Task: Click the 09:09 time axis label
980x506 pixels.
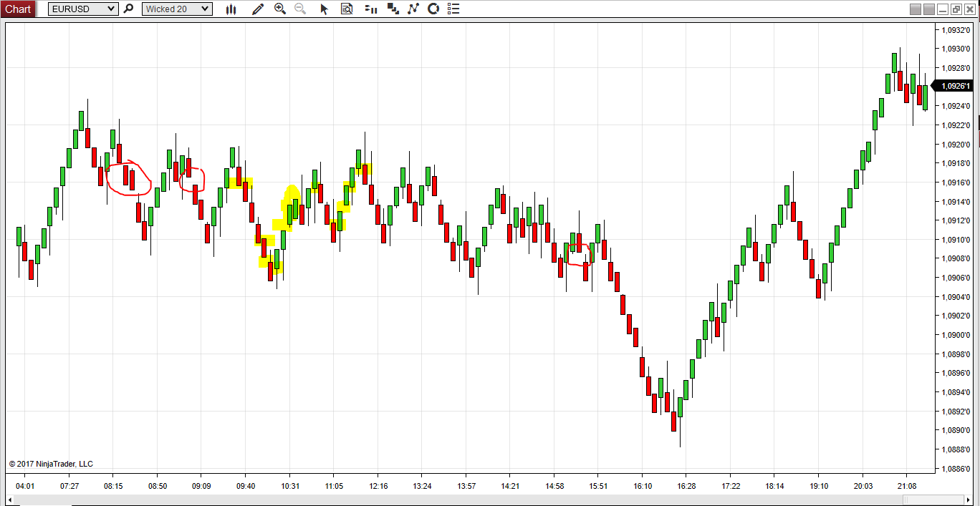Action: coord(201,486)
